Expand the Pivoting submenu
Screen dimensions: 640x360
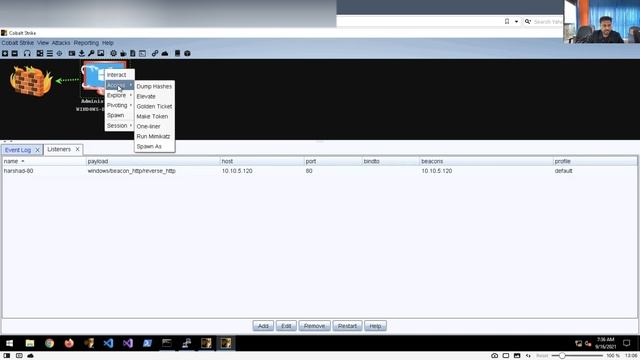point(120,105)
